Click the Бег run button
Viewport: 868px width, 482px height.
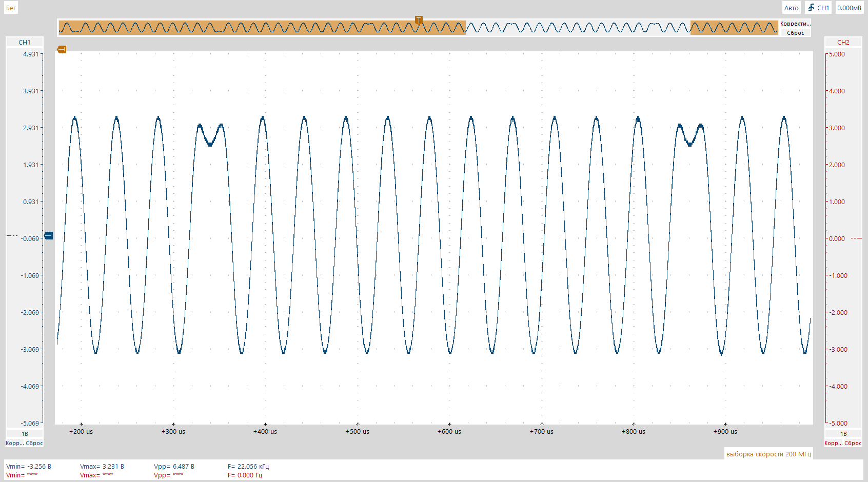click(x=11, y=8)
